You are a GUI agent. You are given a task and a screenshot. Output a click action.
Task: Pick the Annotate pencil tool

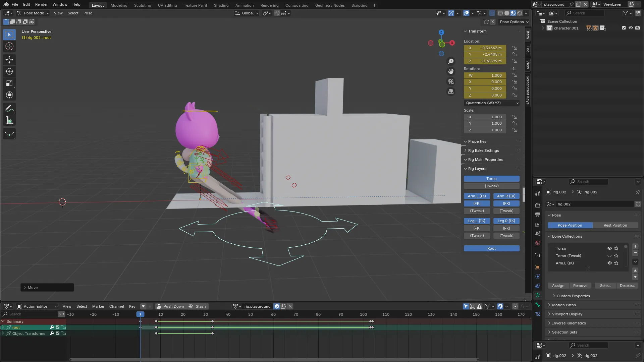point(9,109)
